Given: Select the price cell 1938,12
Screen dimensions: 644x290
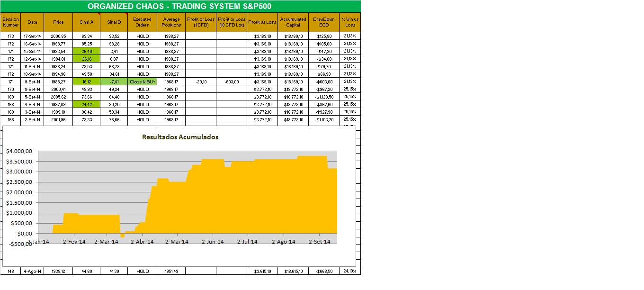Looking at the screenshot, I should [58, 271].
